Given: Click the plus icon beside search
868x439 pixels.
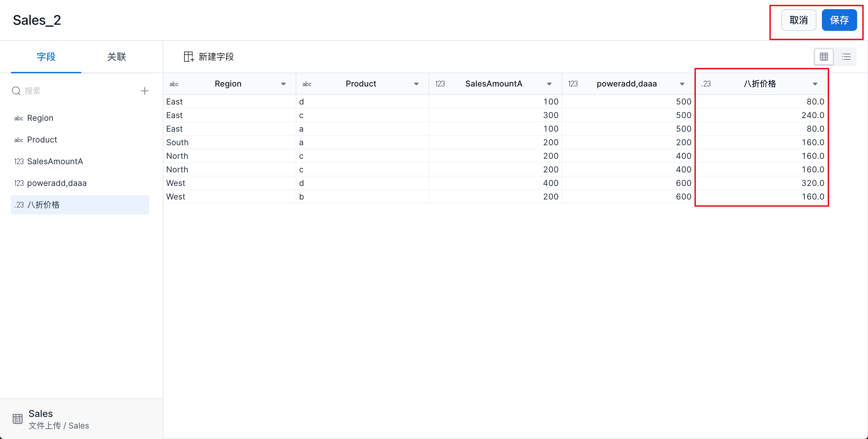Looking at the screenshot, I should coord(145,91).
